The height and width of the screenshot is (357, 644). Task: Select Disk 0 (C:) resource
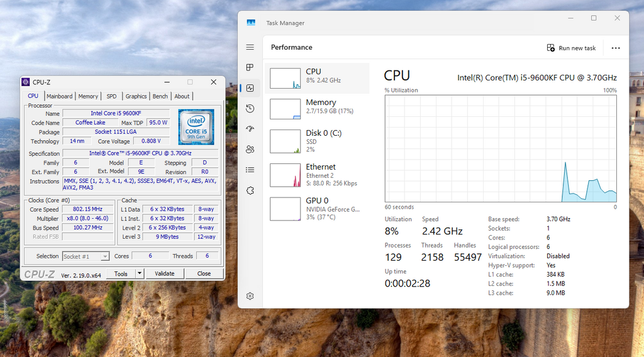tap(317, 141)
